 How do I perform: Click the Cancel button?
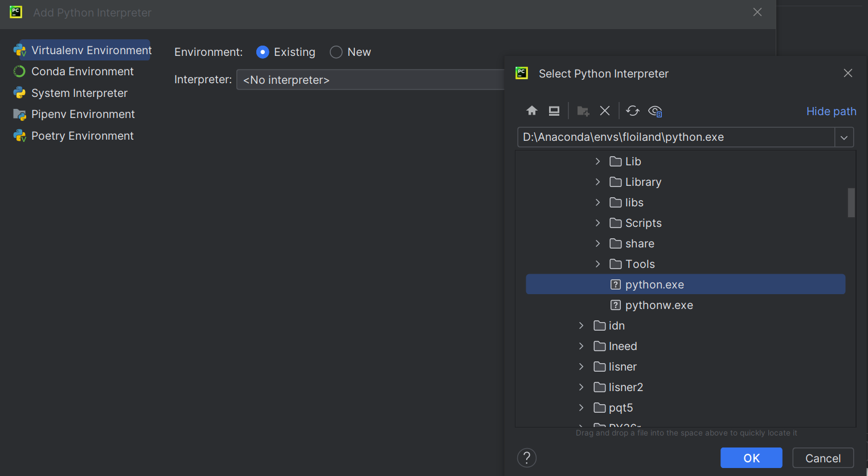coord(823,458)
